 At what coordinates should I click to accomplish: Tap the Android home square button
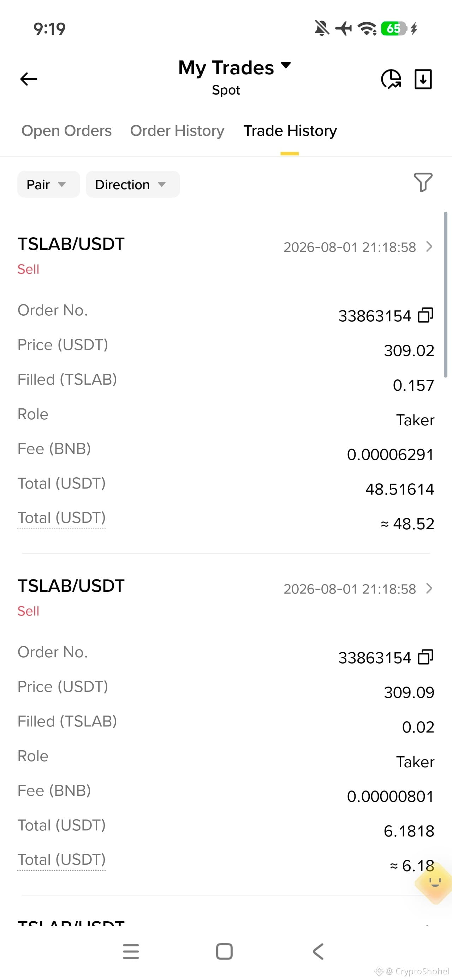point(224,951)
